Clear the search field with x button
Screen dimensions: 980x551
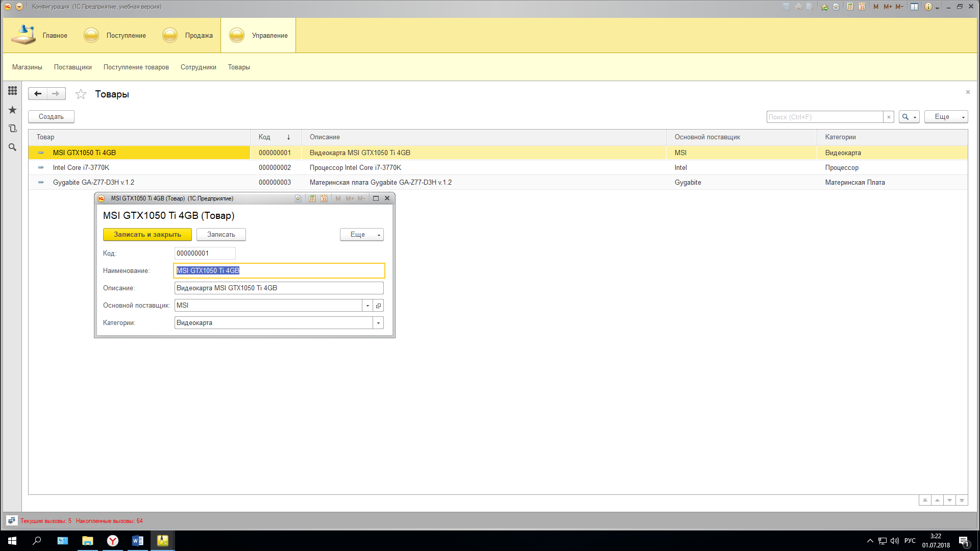click(889, 117)
